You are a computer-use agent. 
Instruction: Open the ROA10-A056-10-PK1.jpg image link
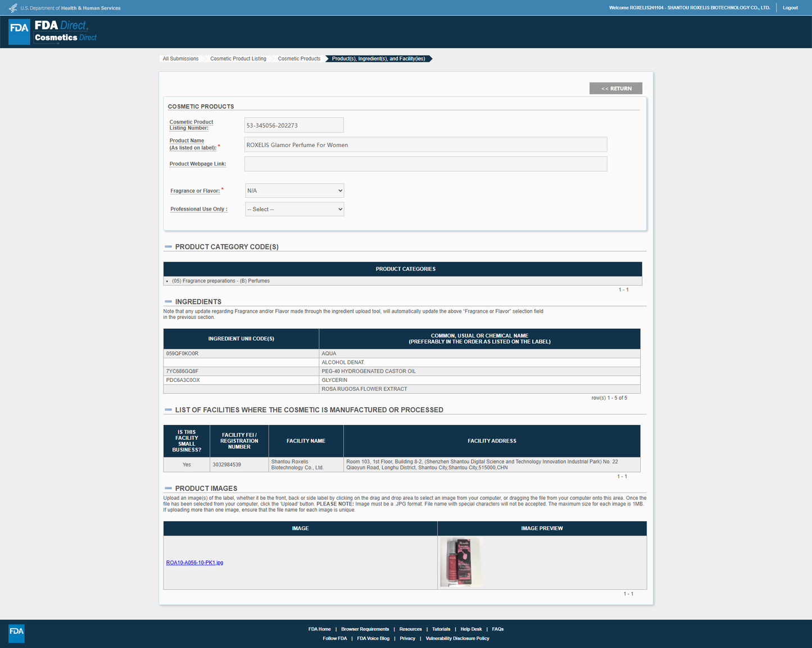[x=194, y=563]
